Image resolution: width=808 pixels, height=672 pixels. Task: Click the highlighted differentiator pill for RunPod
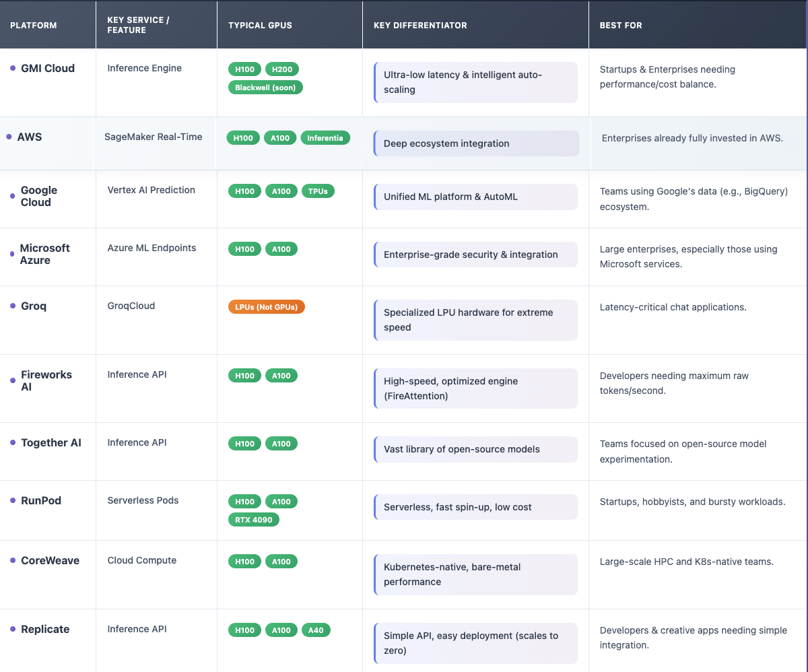point(475,507)
